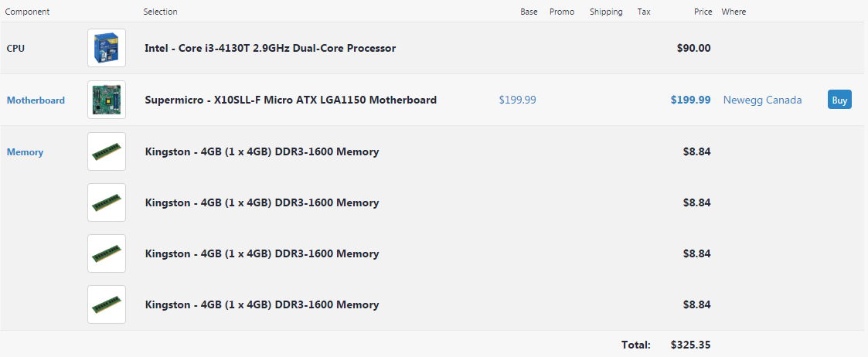Click the Selection column header
868x357 pixels.
[x=161, y=12]
